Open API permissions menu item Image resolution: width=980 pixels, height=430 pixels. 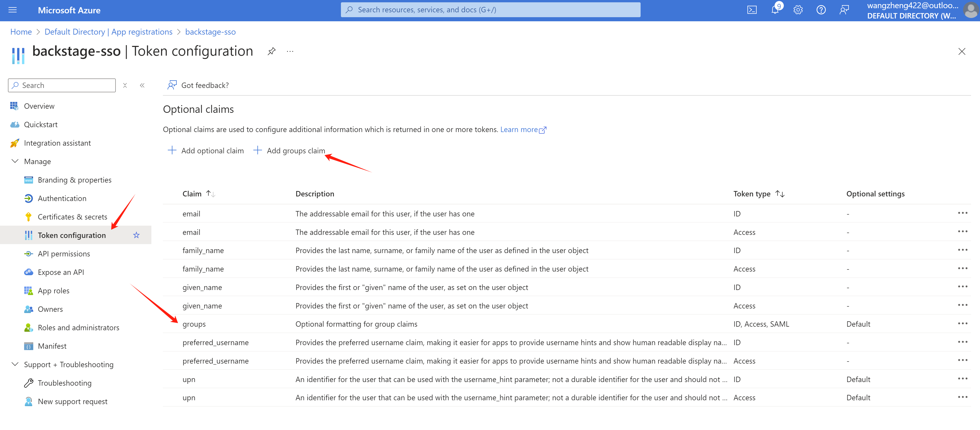tap(64, 254)
